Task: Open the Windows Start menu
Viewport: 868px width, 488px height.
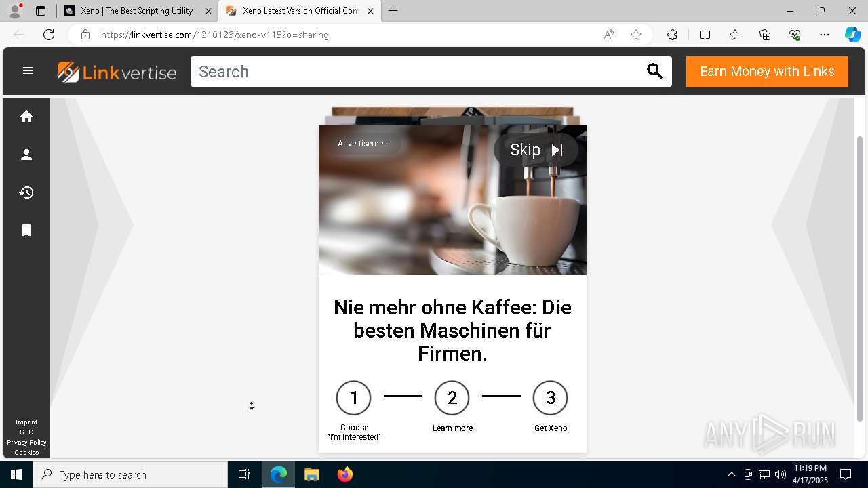Action: point(16,474)
